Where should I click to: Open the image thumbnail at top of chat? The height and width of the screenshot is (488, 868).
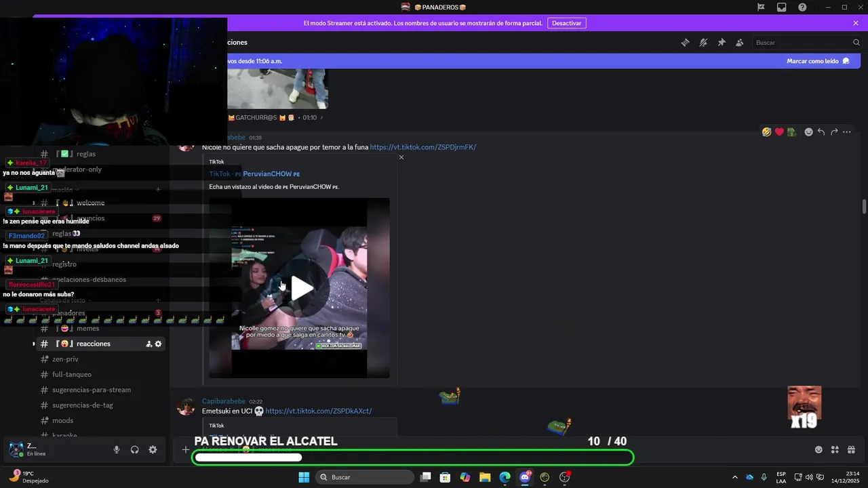point(277,89)
